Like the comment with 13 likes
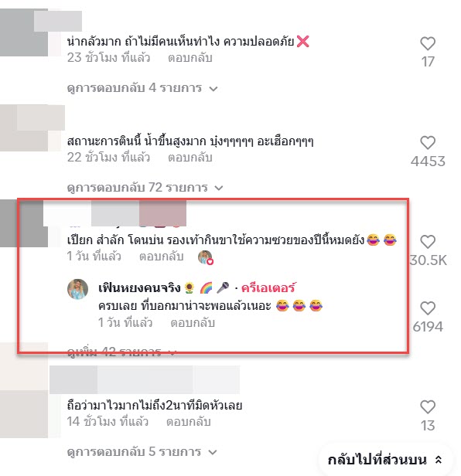The height and width of the screenshot is (476, 461). pos(428,407)
